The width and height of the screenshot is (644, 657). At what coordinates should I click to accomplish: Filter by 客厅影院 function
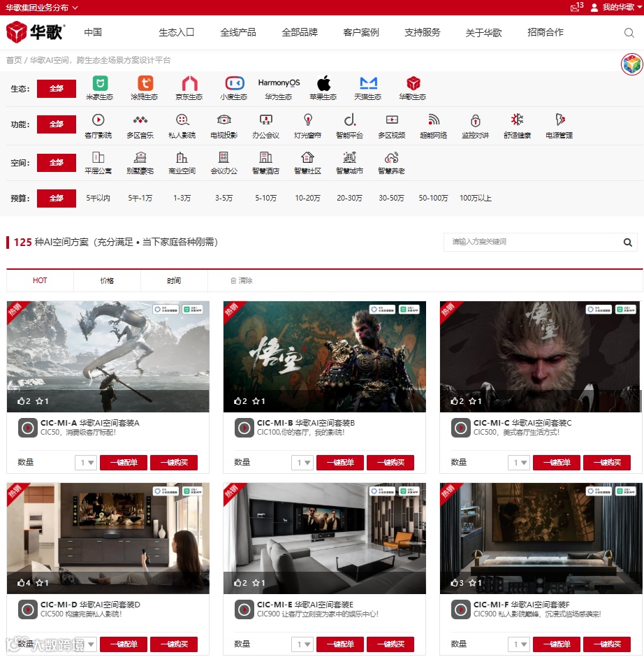pos(98,126)
